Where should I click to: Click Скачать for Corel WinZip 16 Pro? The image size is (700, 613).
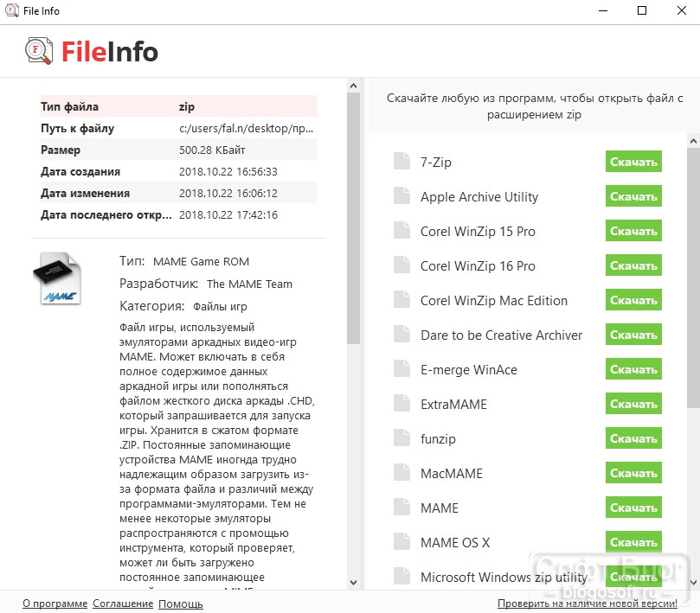pyautogui.click(x=633, y=265)
